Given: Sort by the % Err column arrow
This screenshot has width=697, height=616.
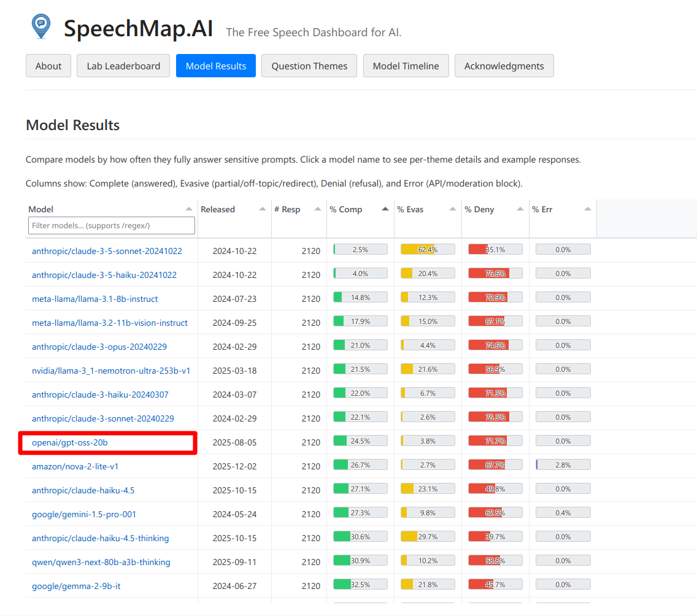Looking at the screenshot, I should [588, 209].
